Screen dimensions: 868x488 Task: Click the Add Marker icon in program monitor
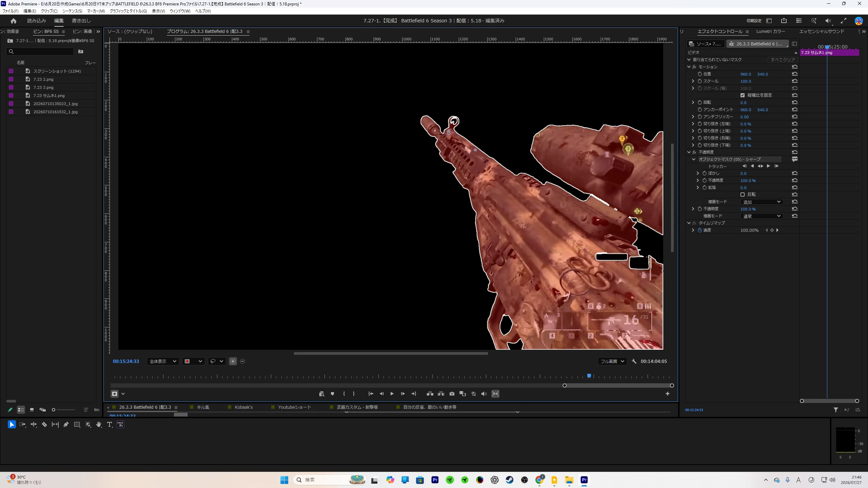pos(332,394)
